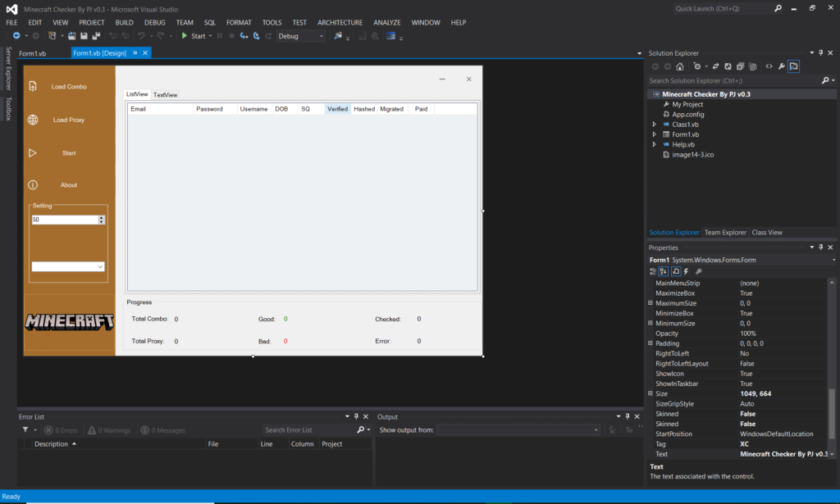Viewport: 840px width, 504px height.
Task: Select My Project in Solution Explorer
Action: pyautogui.click(x=687, y=104)
